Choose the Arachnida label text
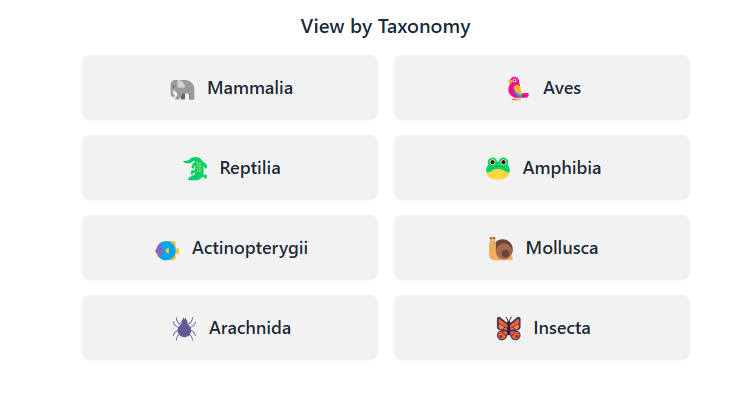Viewport: 731px width, 408px height. click(x=250, y=328)
